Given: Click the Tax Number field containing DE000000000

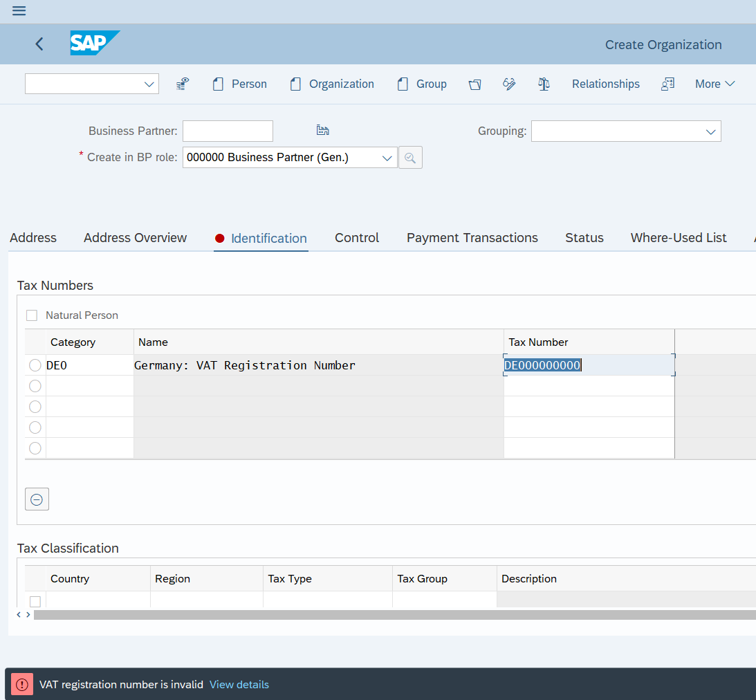Looking at the screenshot, I should (588, 365).
